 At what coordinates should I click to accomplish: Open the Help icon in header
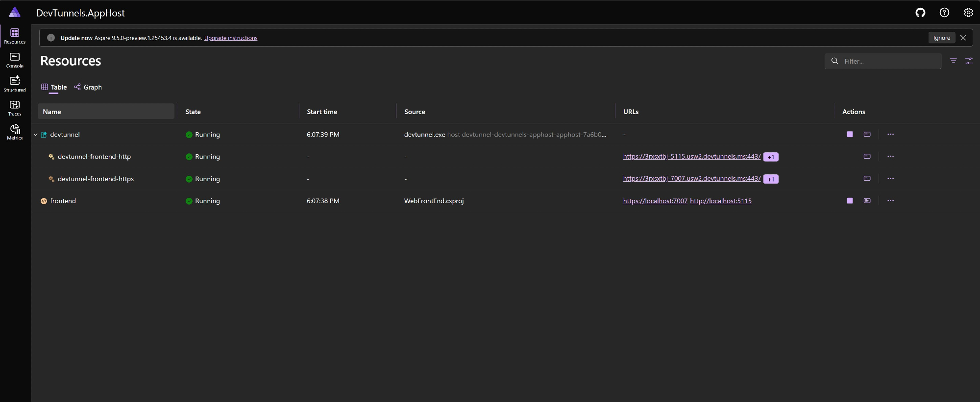click(x=944, y=13)
